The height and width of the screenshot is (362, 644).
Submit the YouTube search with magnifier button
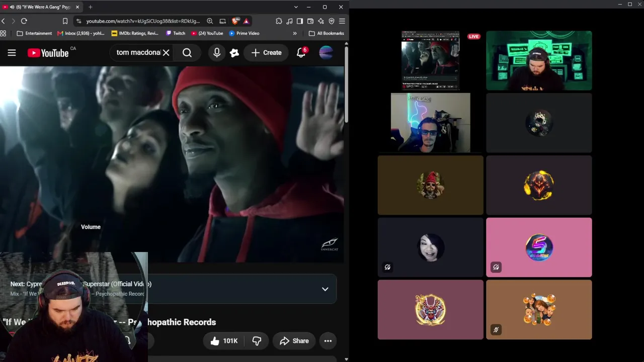[x=187, y=53]
